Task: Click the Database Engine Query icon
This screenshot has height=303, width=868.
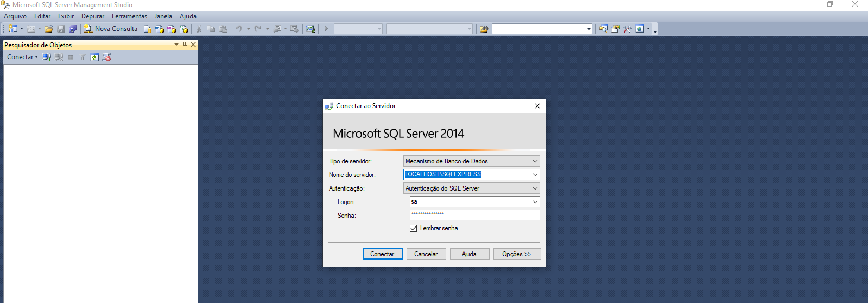Action: 147,29
